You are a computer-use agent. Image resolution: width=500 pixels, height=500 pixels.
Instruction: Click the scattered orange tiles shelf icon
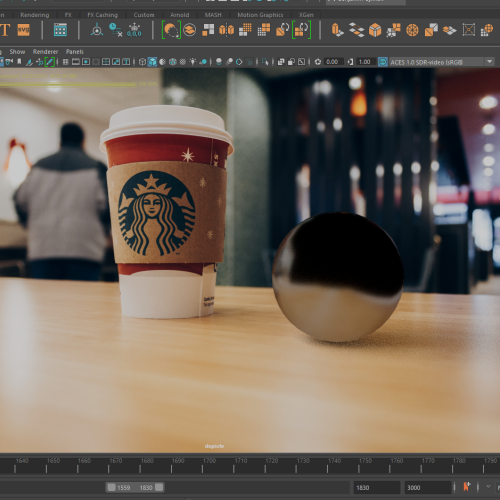356,30
